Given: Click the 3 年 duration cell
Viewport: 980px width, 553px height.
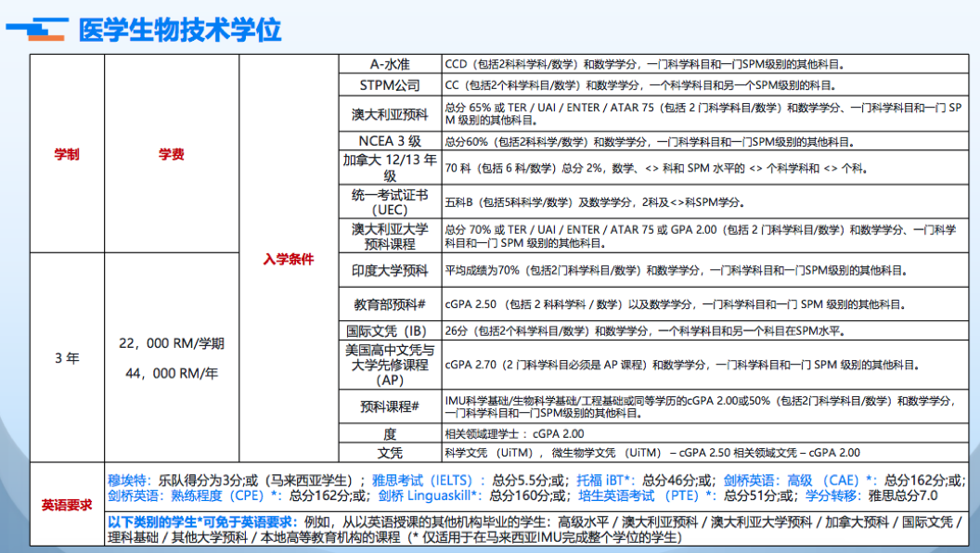Looking at the screenshot, I should (x=67, y=357).
